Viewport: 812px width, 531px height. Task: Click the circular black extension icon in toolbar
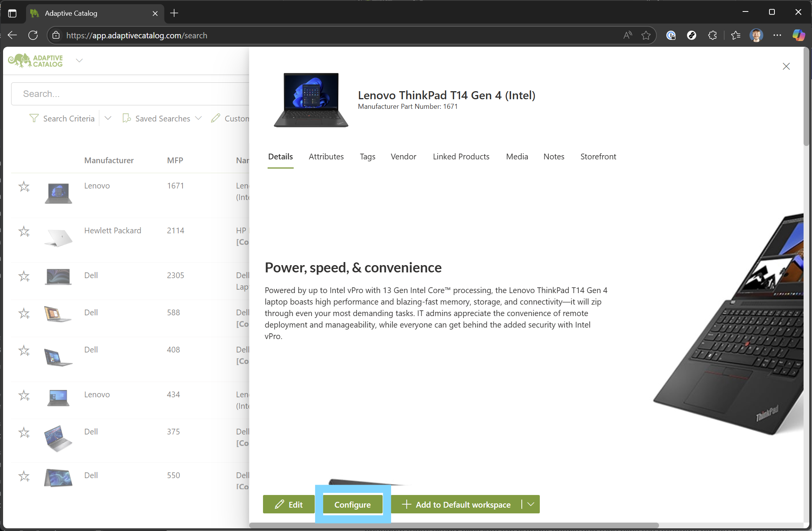[692, 35]
